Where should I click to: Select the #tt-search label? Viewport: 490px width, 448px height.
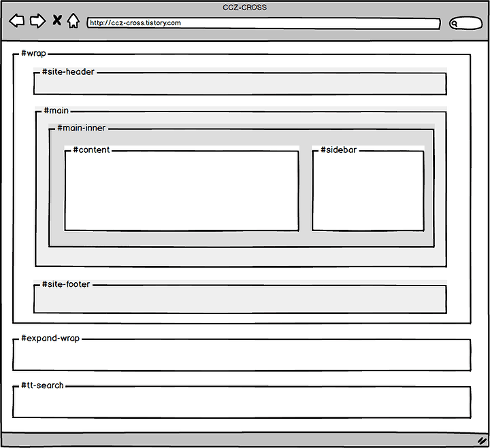click(x=42, y=385)
